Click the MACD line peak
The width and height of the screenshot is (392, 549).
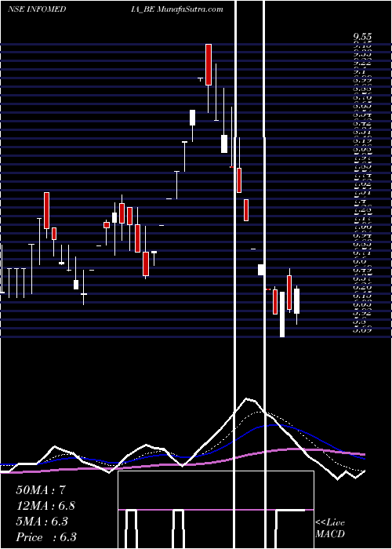point(248,398)
